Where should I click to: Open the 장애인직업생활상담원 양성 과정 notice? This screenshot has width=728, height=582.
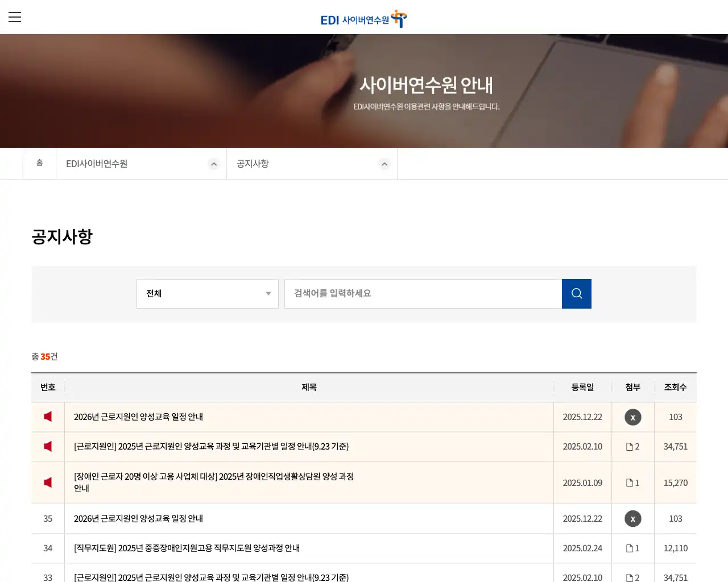[214, 483]
